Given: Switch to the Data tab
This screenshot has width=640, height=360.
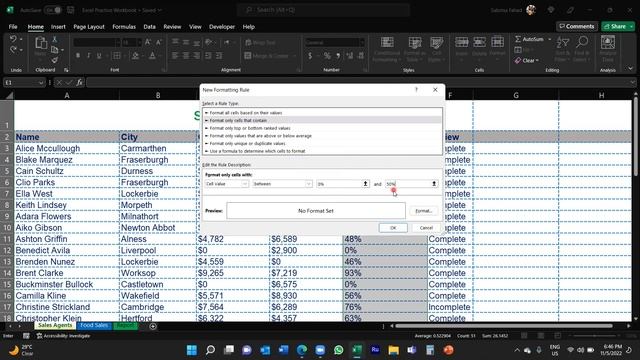Looking at the screenshot, I should coord(149,27).
